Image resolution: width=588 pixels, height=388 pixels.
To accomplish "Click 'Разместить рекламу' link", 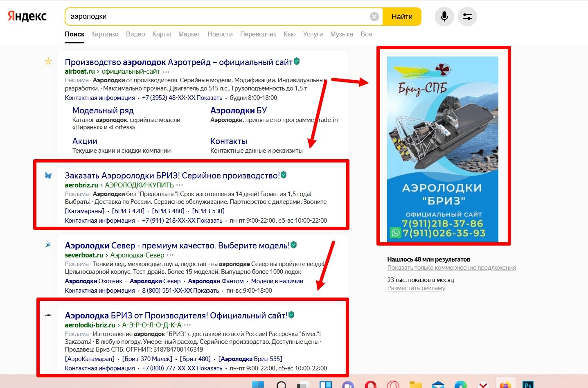I will [x=416, y=288].
